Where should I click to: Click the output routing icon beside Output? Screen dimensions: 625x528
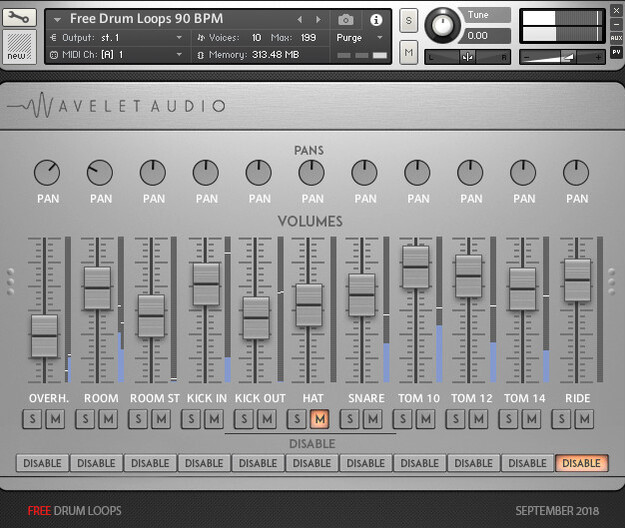tap(53, 38)
